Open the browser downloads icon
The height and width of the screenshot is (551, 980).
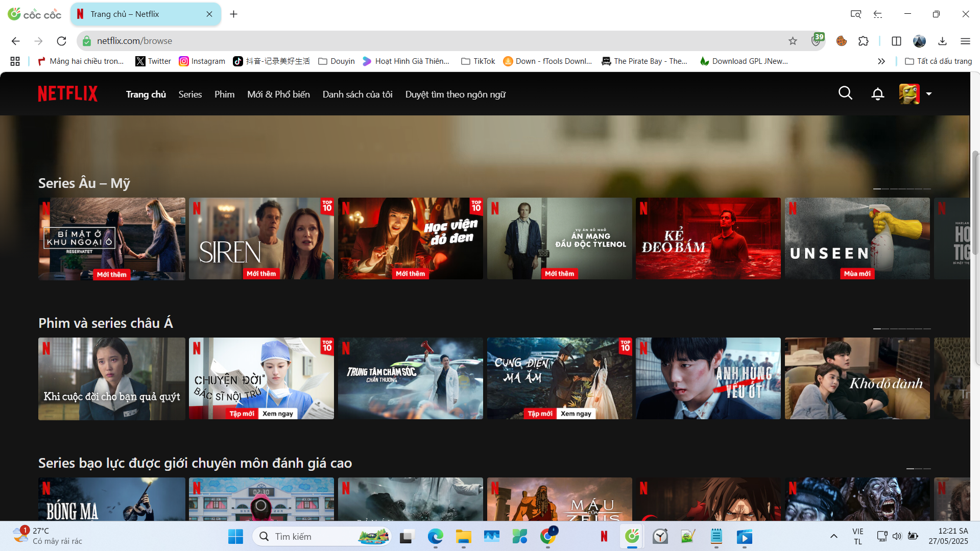pos(942,41)
